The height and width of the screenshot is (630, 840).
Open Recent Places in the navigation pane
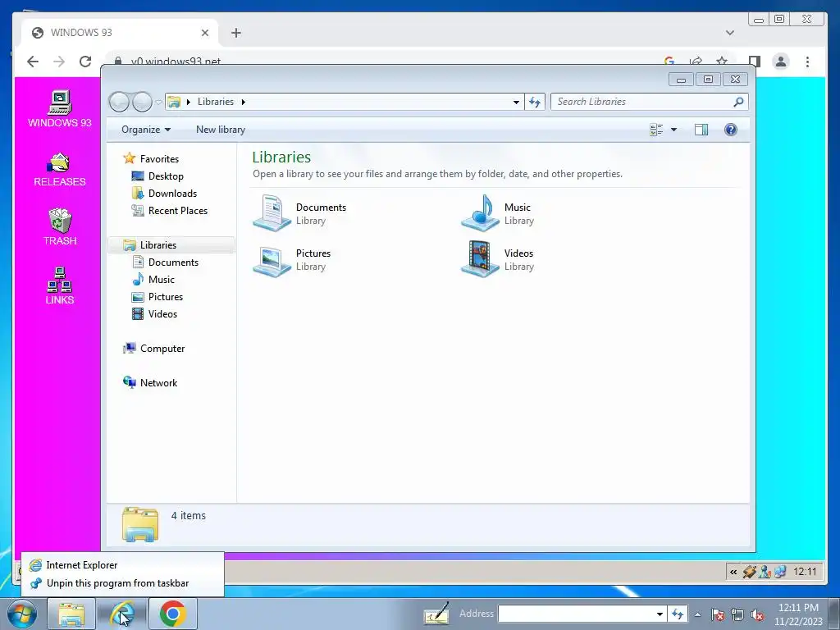(177, 211)
